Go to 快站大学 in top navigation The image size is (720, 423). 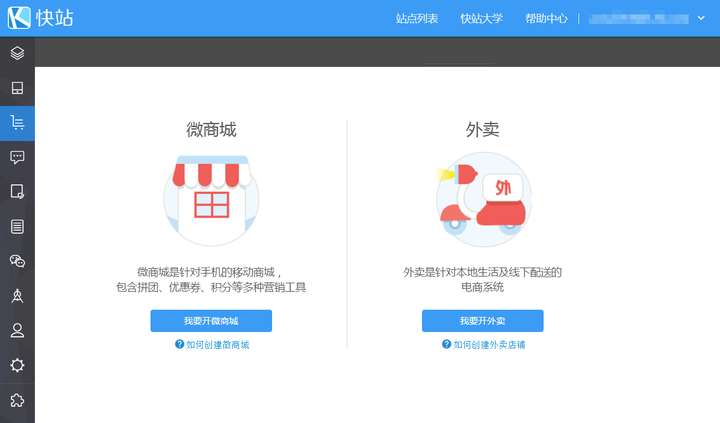coord(481,19)
